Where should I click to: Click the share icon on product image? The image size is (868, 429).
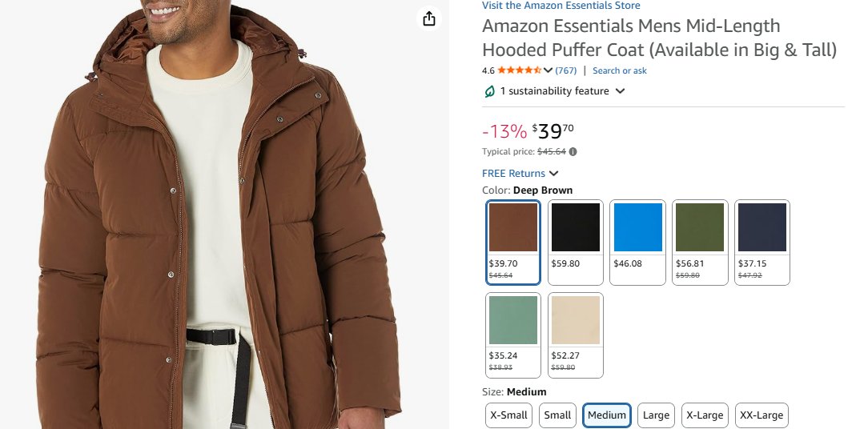430,18
